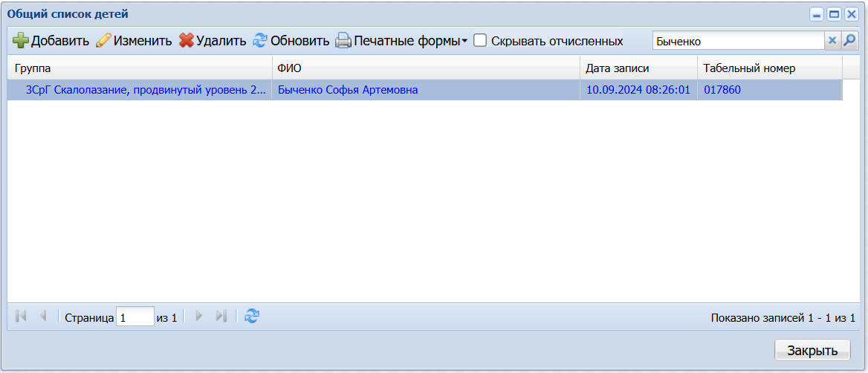This screenshot has width=868, height=373.
Task: Click Обновить in the top toolbar
Action: click(x=291, y=41)
